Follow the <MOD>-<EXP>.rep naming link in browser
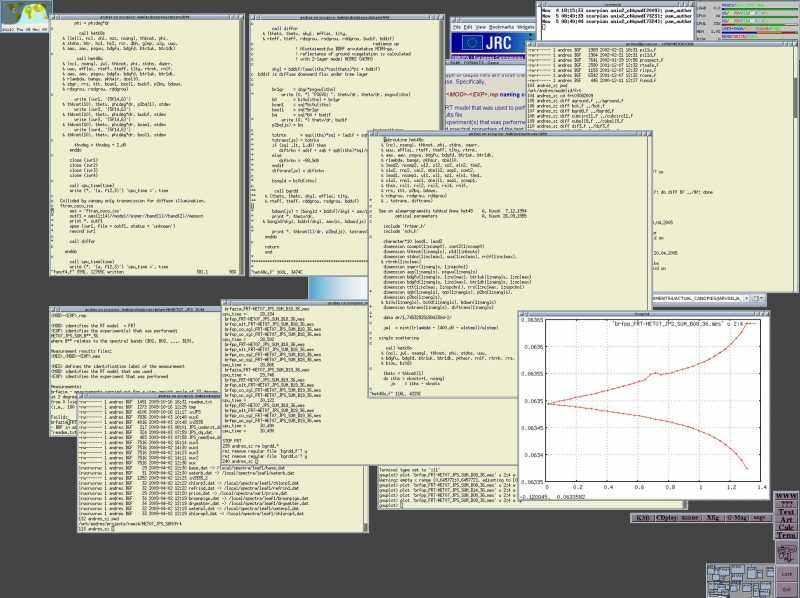 [x=486, y=94]
